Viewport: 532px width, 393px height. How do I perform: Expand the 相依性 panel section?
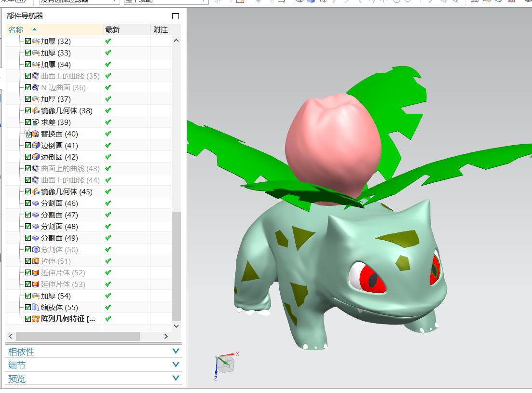pos(176,352)
